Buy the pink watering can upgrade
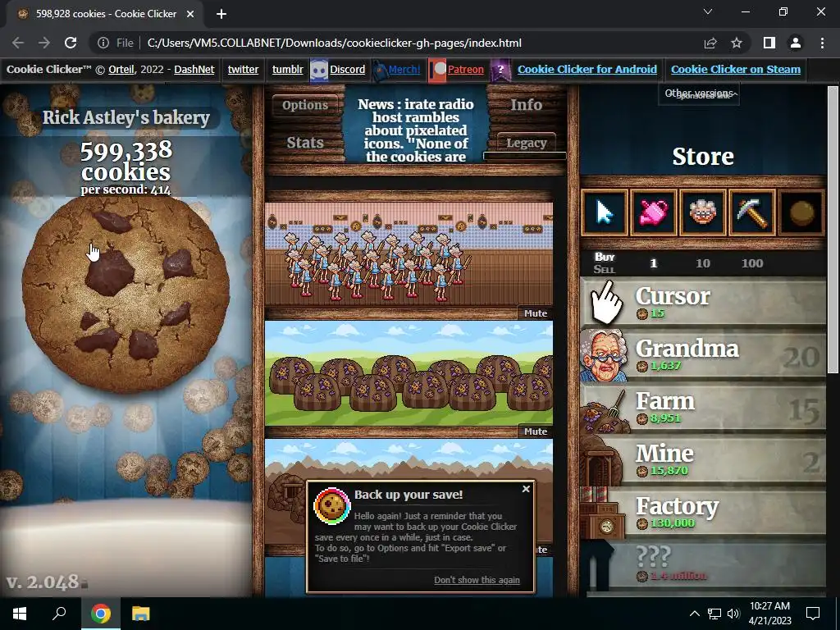Viewport: 840px width, 630px height. pyautogui.click(x=654, y=212)
